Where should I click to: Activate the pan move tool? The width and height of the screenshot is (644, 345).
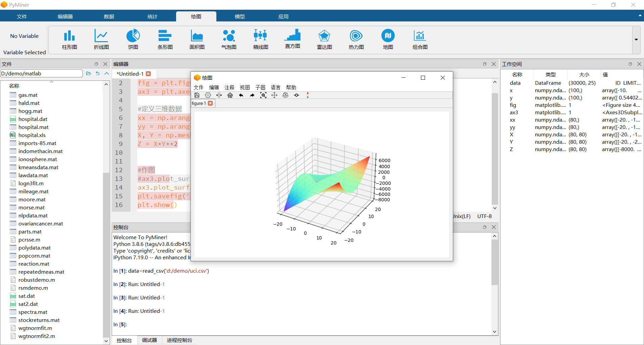274,95
